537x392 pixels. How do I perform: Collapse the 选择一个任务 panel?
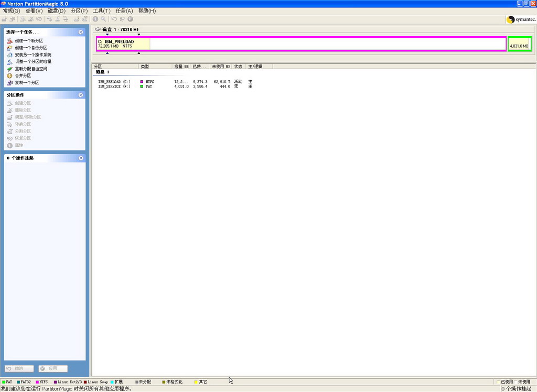pos(81,32)
